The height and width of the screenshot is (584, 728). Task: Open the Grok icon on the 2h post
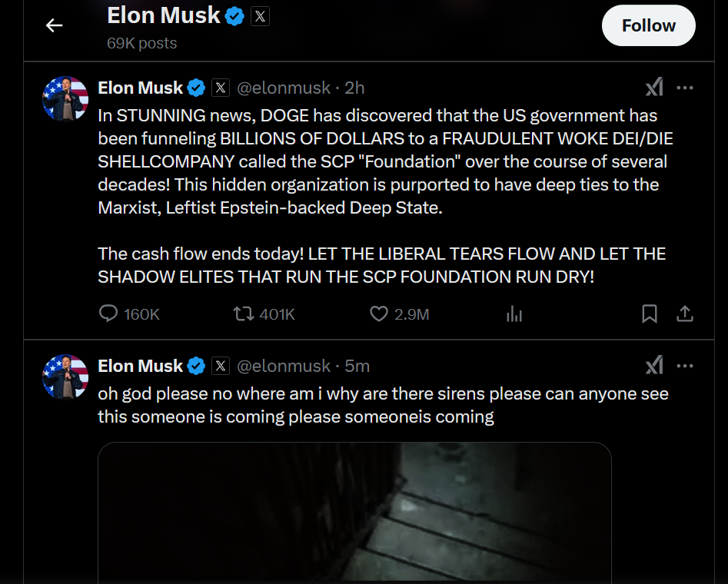(x=654, y=88)
